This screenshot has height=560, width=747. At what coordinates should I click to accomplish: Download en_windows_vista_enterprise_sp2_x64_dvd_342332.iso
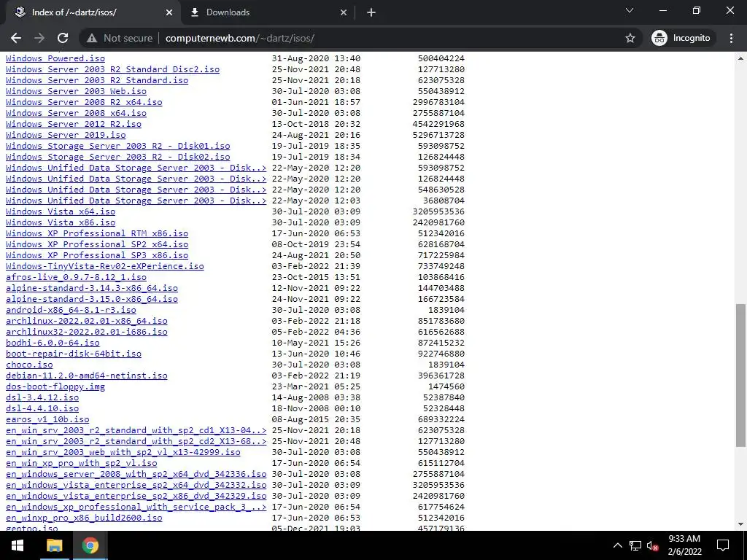tap(136, 485)
